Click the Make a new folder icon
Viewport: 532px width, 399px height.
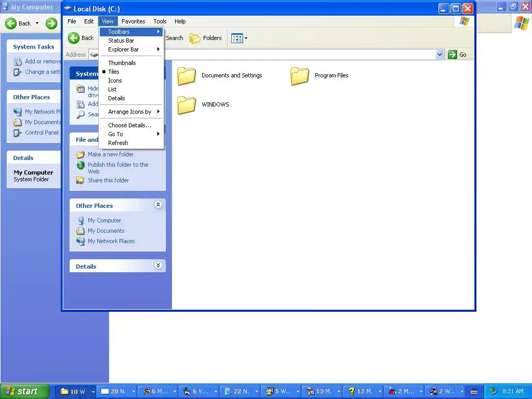81,155
